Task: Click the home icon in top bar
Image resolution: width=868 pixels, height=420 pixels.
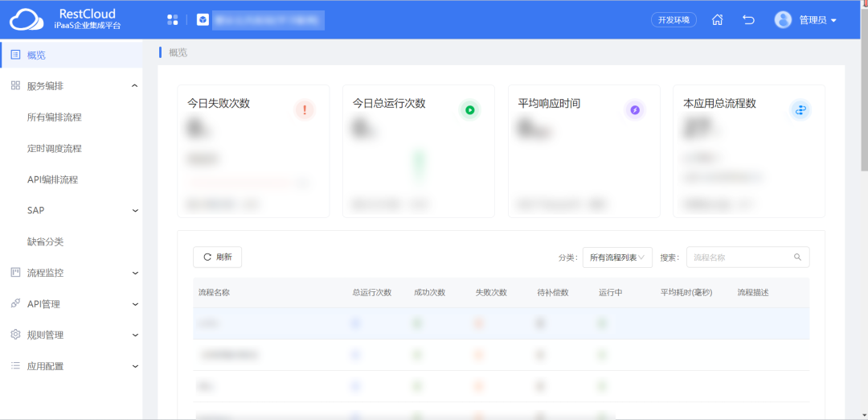Action: [x=718, y=20]
